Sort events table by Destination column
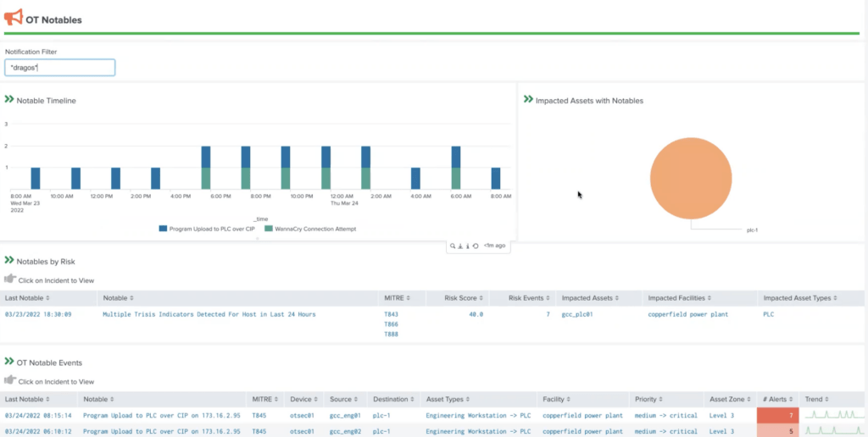Image resolution: width=868 pixels, height=437 pixels. coord(393,400)
